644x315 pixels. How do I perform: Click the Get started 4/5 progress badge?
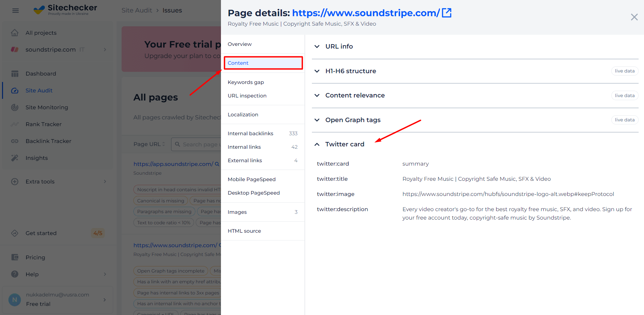click(98, 233)
